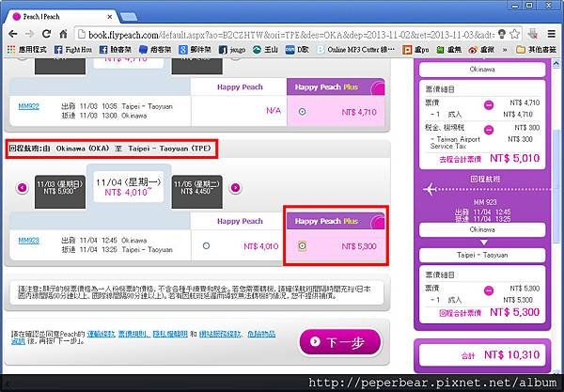Click the Peach browser tab
Image resolution: width=564 pixels, height=392 pixels.
pos(61,17)
